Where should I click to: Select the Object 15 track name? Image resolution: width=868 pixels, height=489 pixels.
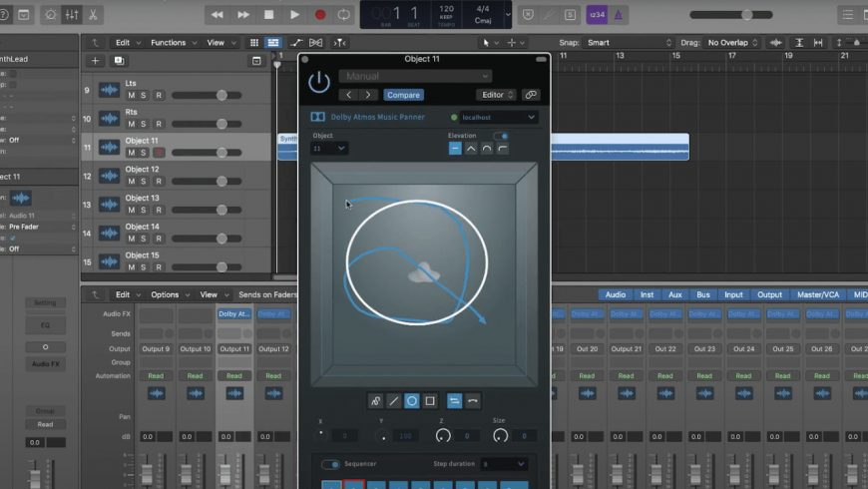pyautogui.click(x=142, y=255)
